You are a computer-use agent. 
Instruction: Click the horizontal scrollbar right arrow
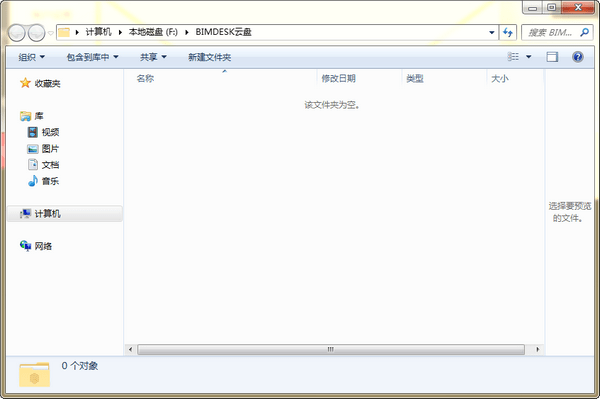pyautogui.click(x=538, y=349)
